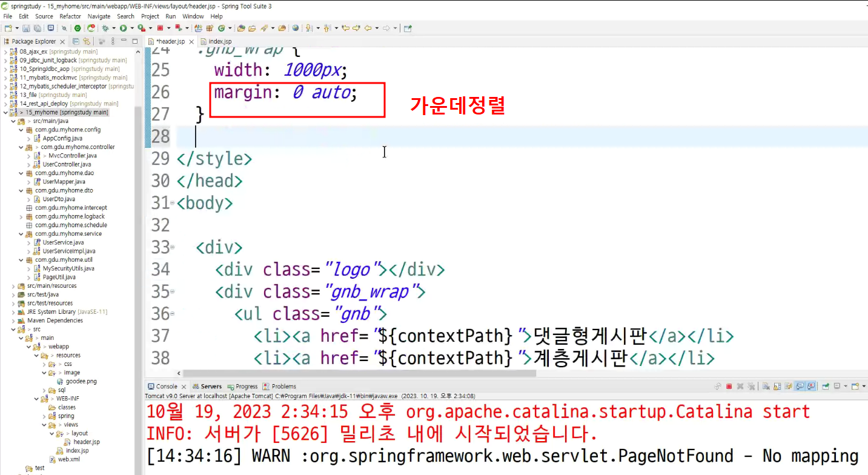Run the app with the green play icon

coord(123,28)
